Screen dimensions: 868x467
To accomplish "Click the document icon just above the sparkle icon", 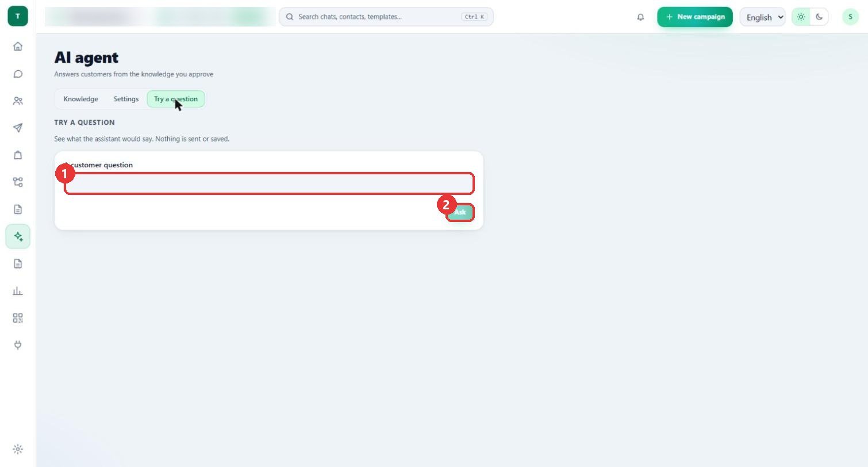I will [18, 209].
